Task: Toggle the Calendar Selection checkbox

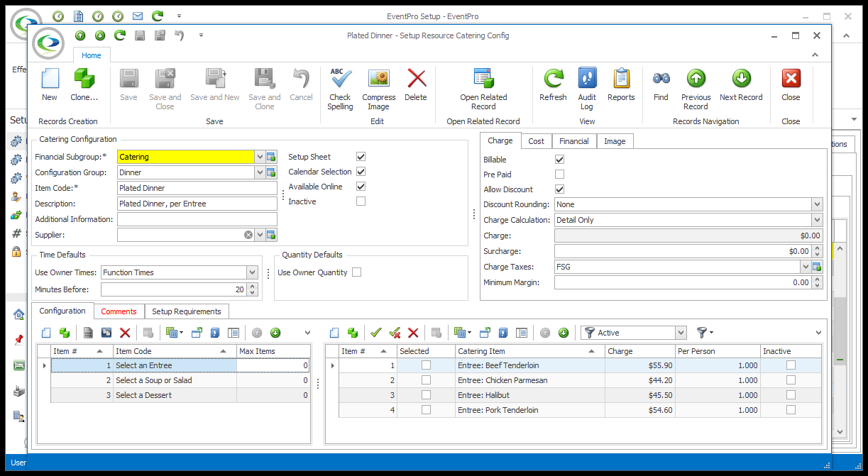Action: tap(361, 172)
